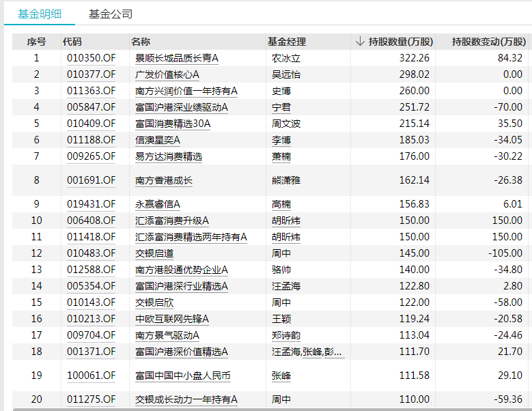Select holdings value 298.02
This screenshot has width=532, height=411.
(415, 74)
